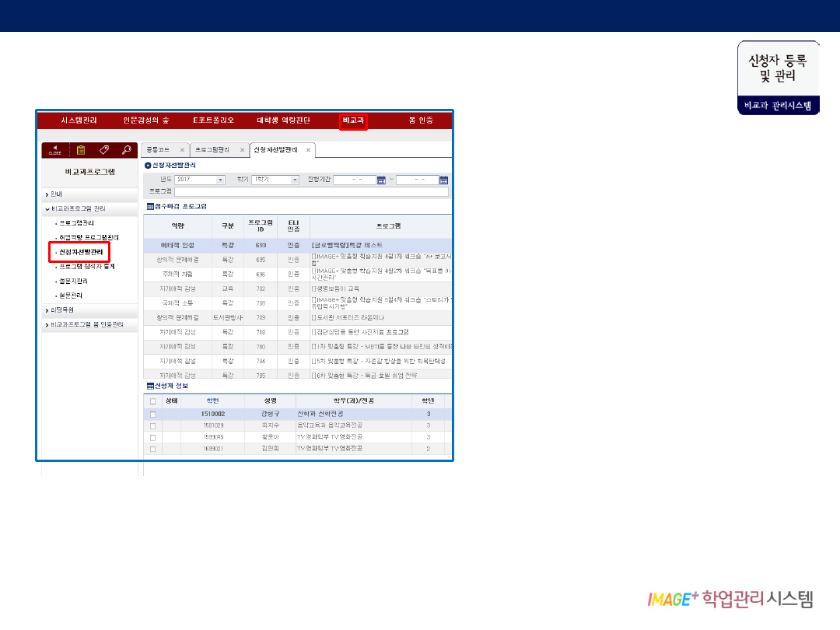Sort applicants by the 학번 column header
The image size is (840, 630).
(x=212, y=401)
